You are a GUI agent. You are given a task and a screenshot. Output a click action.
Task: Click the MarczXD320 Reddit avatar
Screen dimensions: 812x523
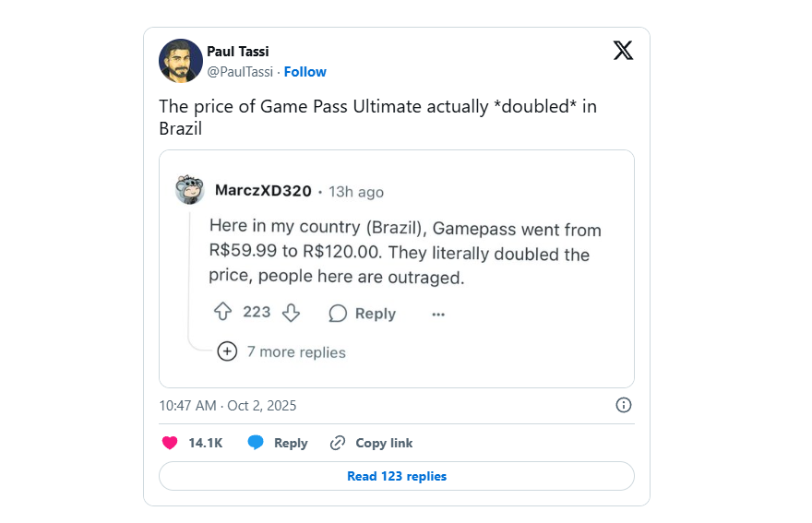point(190,189)
